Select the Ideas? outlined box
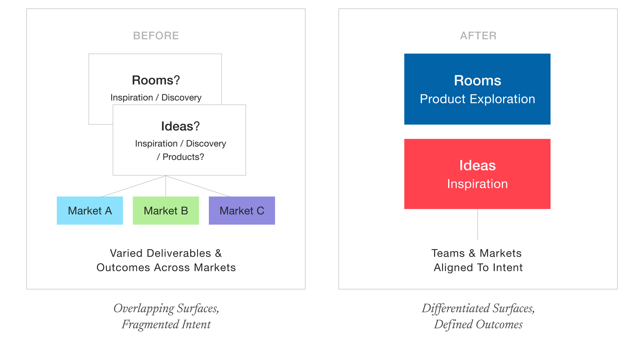The image size is (644, 343). click(179, 140)
